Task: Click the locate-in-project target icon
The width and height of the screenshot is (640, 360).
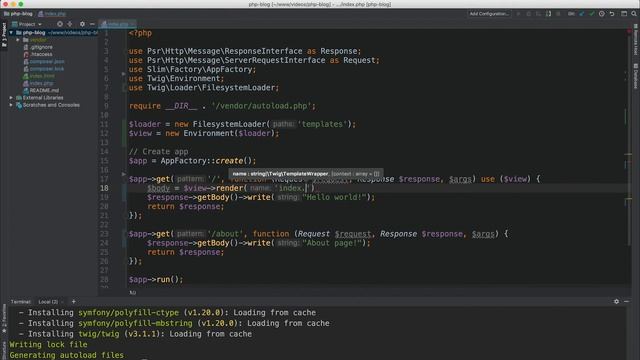Action: [60, 24]
